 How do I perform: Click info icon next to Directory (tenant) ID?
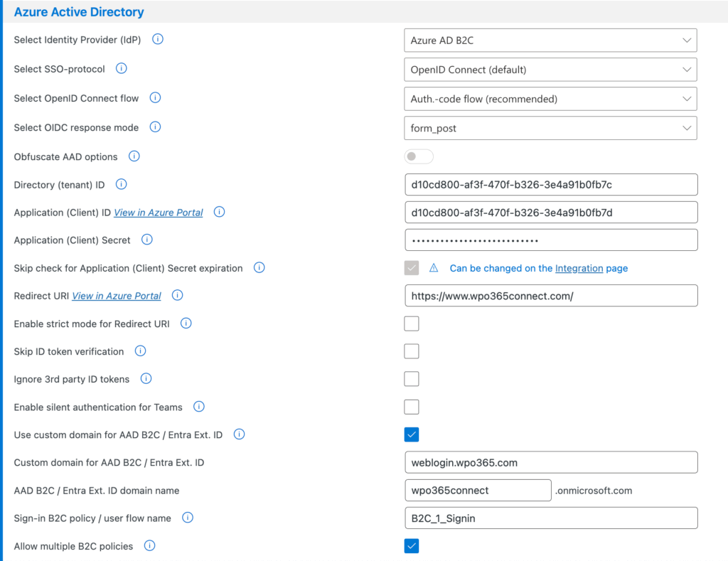(x=121, y=184)
